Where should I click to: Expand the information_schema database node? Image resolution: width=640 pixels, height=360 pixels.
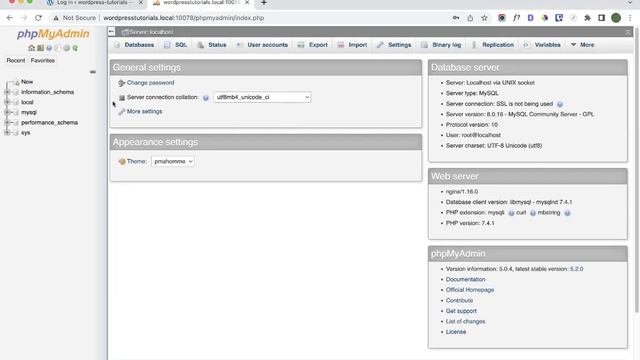7,92
